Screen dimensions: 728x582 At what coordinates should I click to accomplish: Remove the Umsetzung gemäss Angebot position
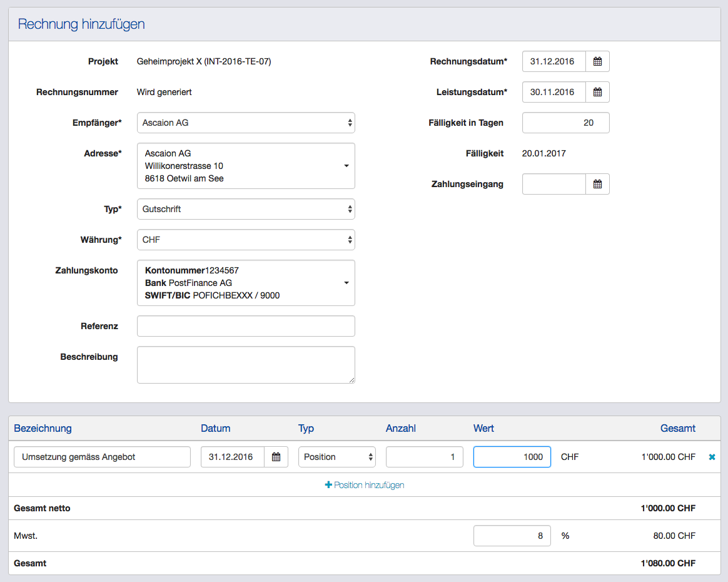(712, 457)
